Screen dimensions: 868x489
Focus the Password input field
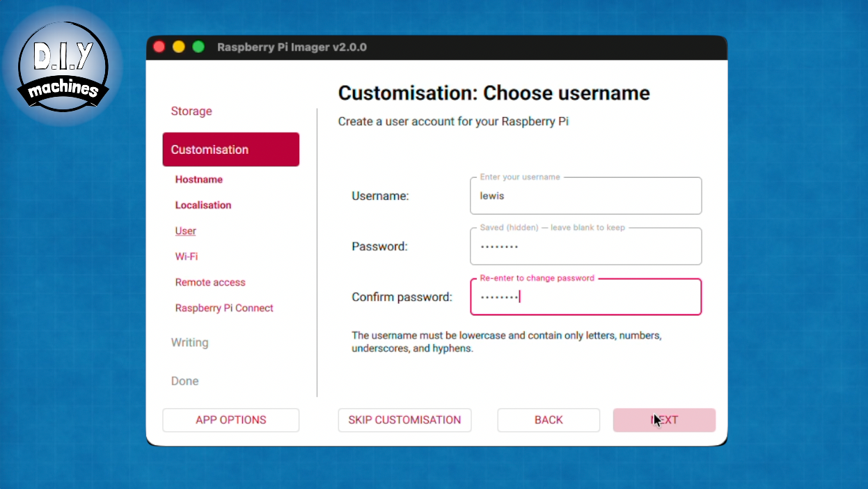585,247
